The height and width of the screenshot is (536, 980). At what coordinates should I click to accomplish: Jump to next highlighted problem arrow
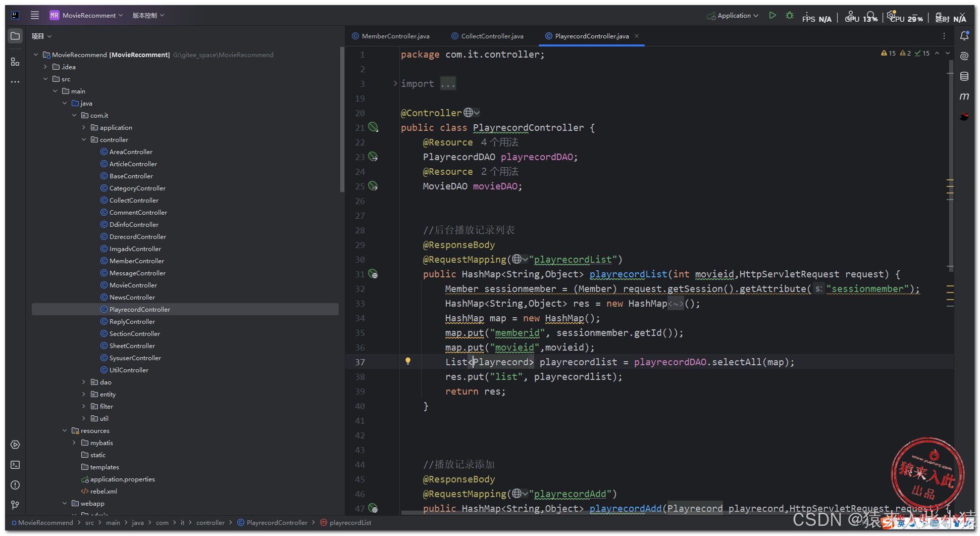[x=948, y=53]
